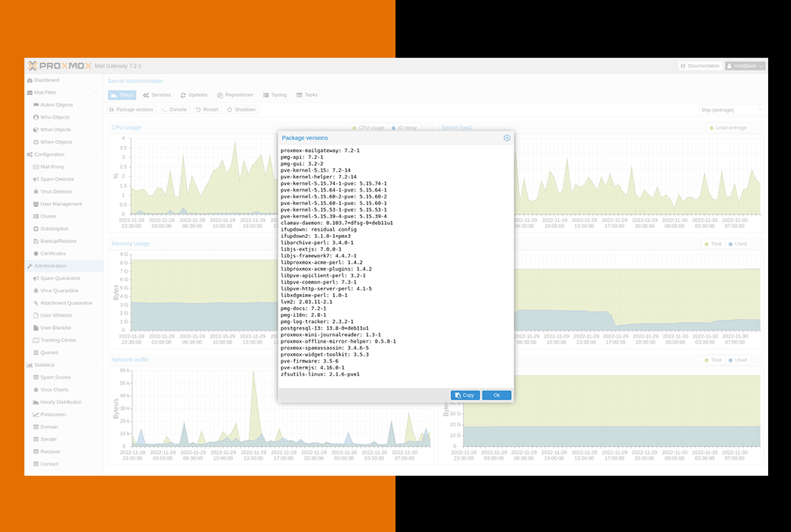
Task: Click the When Objects clock icon
Action: pyautogui.click(x=36, y=142)
